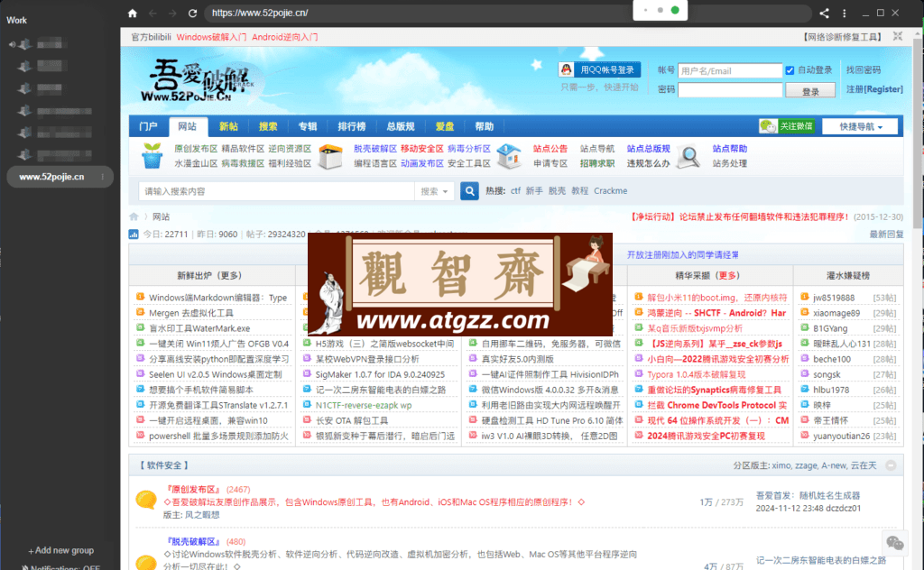The height and width of the screenshot is (570, 924).
Task: Click the blue statistics chart icon
Action: click(134, 234)
